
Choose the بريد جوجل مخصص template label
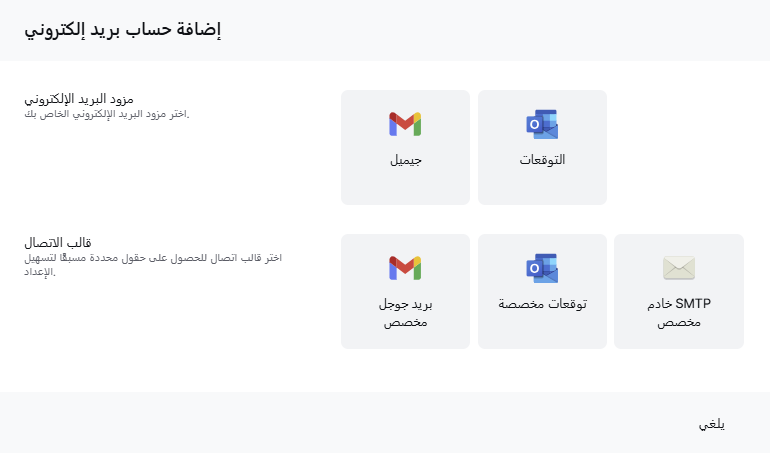click(405, 313)
